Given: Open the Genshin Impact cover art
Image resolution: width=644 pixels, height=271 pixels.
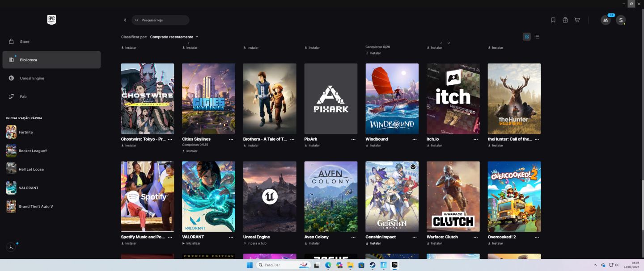Looking at the screenshot, I should tap(392, 196).
